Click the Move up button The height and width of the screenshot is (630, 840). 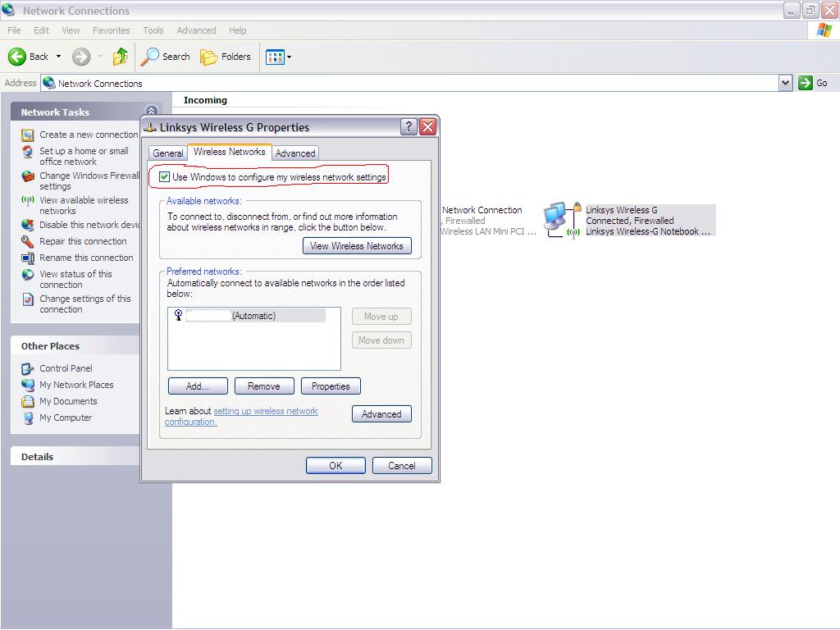[x=381, y=317]
